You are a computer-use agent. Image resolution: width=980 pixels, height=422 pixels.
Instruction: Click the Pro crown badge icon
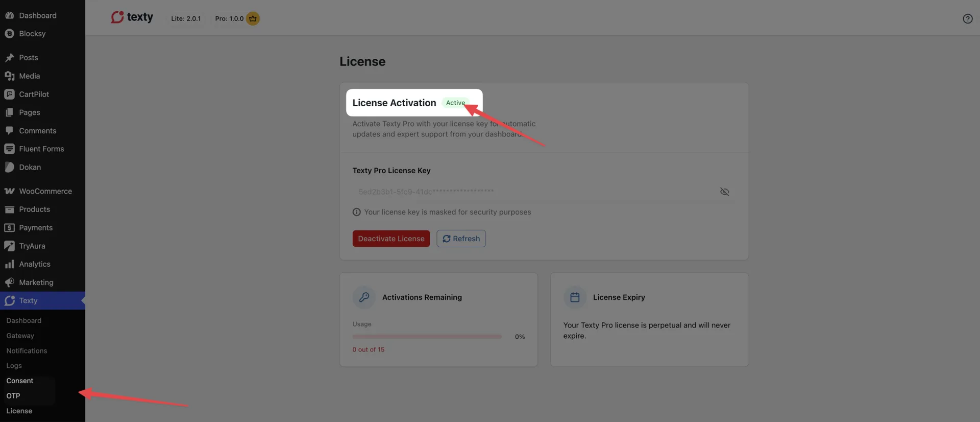(253, 18)
